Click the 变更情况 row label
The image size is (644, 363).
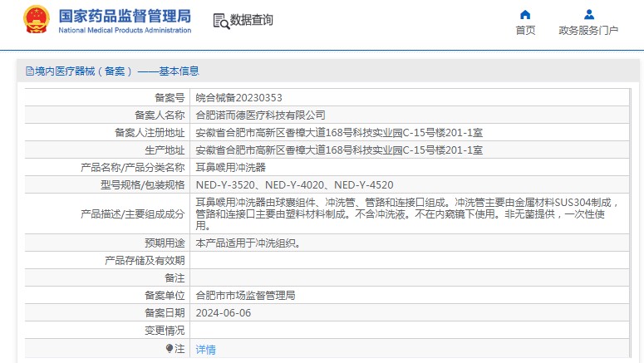[165, 330]
